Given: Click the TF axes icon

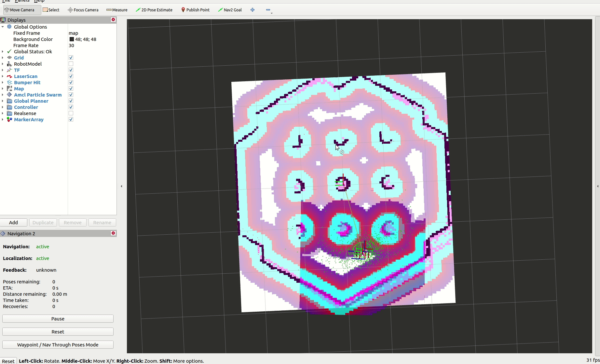Looking at the screenshot, I should click(x=9, y=70).
